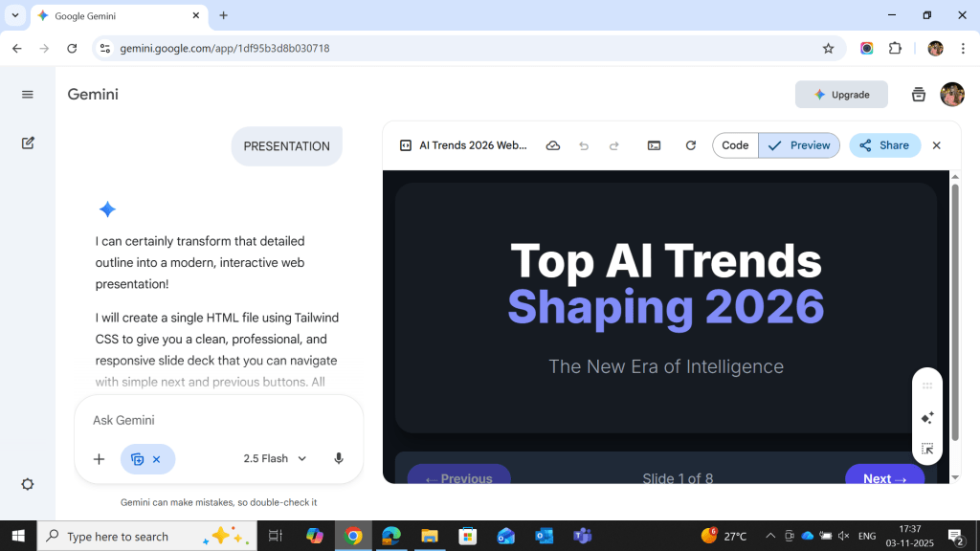The width and height of the screenshot is (980, 551).
Task: Click the Share button in the canvas
Action: tap(884, 145)
